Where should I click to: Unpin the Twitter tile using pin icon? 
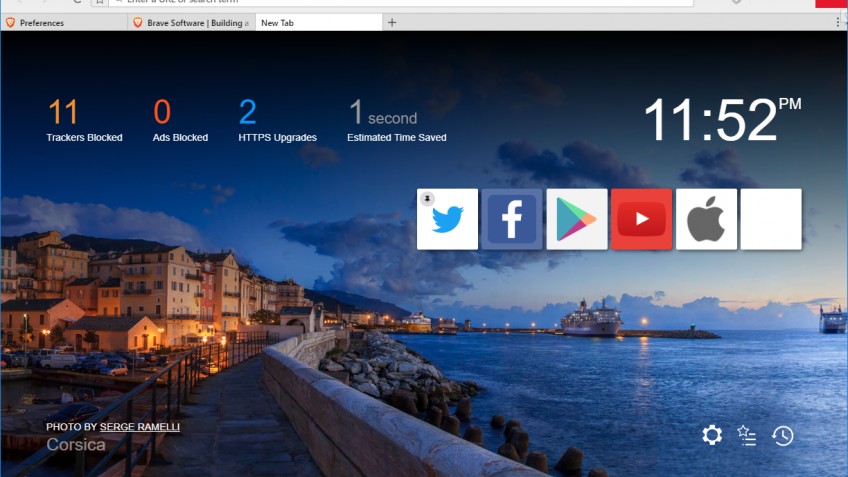[427, 199]
